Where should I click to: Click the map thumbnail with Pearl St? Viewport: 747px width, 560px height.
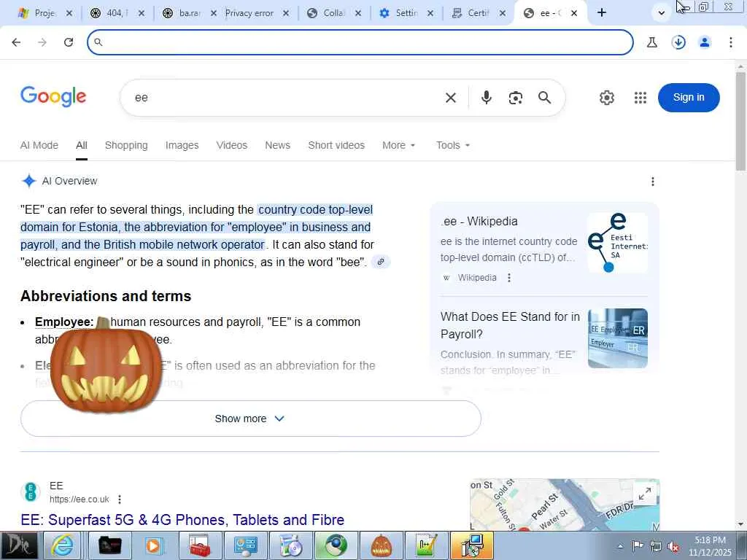point(565,505)
